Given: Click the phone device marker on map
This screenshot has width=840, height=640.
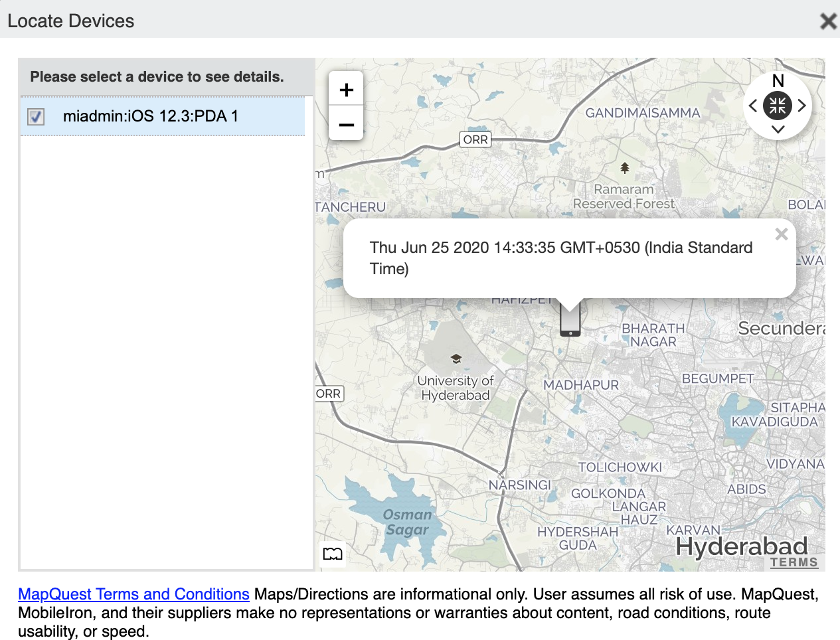Looking at the screenshot, I should pos(570,319).
